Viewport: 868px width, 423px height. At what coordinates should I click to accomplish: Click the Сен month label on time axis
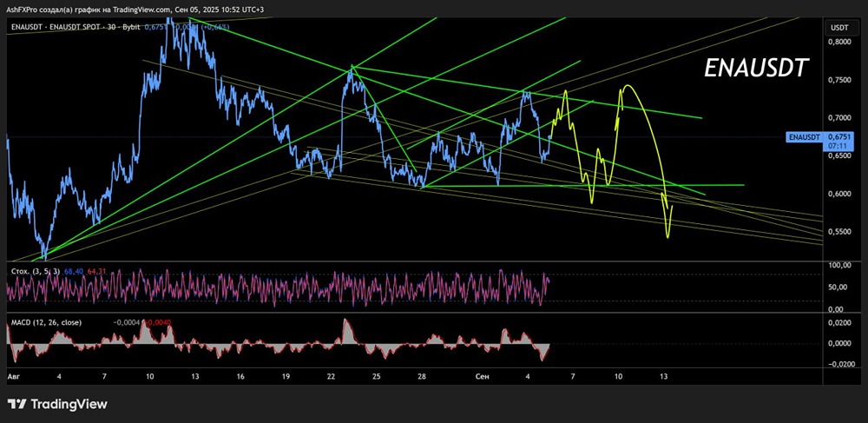click(482, 376)
